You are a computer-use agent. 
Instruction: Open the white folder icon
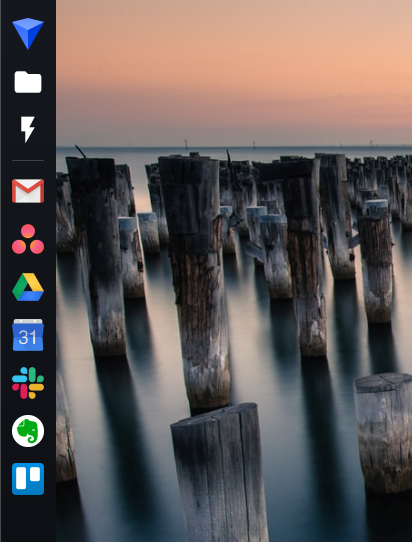28,82
